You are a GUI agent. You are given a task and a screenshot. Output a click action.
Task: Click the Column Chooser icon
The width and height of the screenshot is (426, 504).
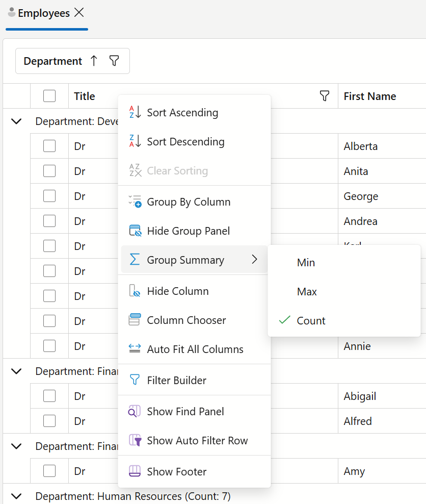[135, 320]
